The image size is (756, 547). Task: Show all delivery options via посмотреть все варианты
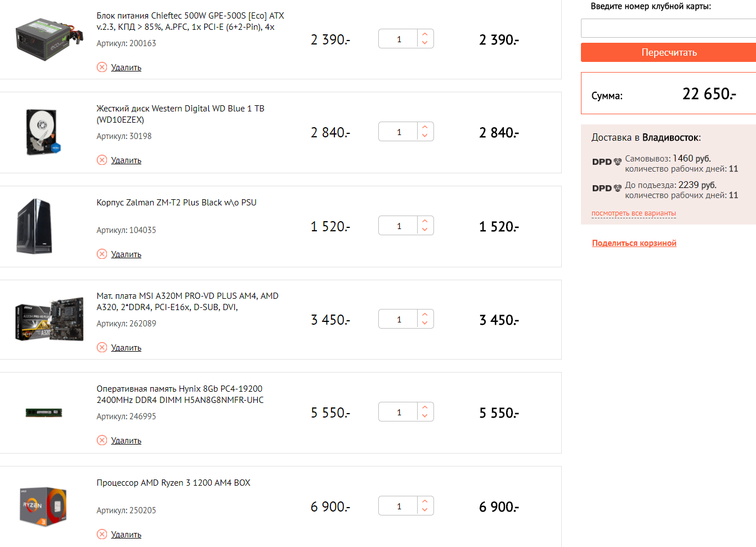click(633, 213)
